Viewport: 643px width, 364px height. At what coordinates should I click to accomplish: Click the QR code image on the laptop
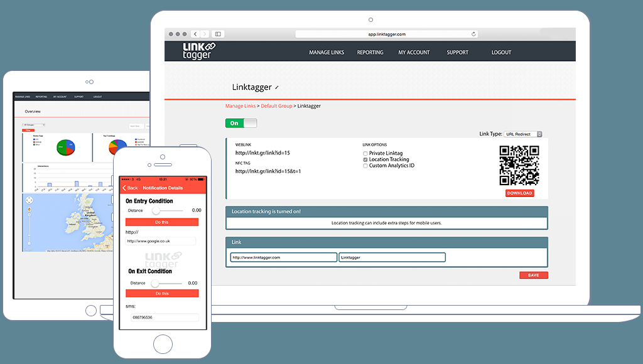(519, 166)
